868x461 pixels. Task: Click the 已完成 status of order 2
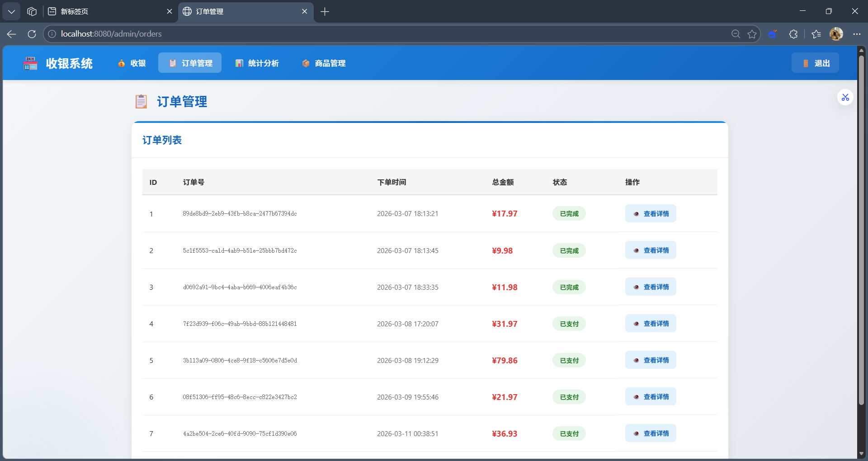click(569, 250)
